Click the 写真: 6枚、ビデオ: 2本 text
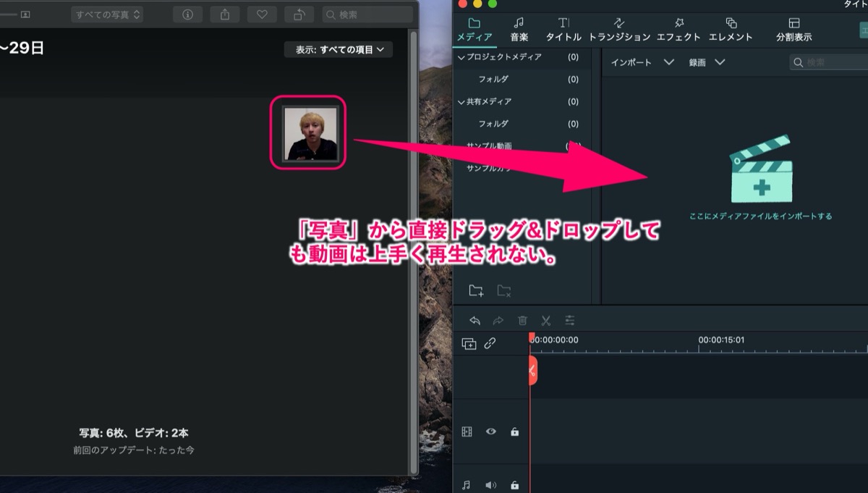 [x=134, y=433]
